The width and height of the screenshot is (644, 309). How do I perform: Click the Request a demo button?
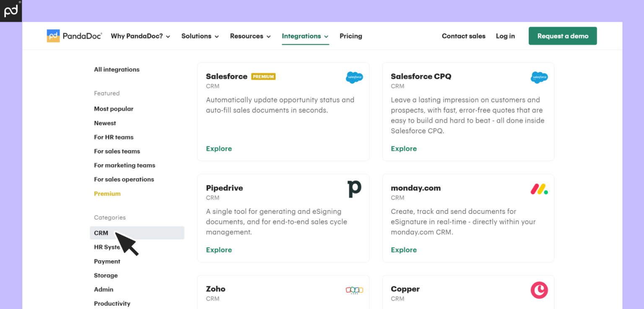click(563, 36)
